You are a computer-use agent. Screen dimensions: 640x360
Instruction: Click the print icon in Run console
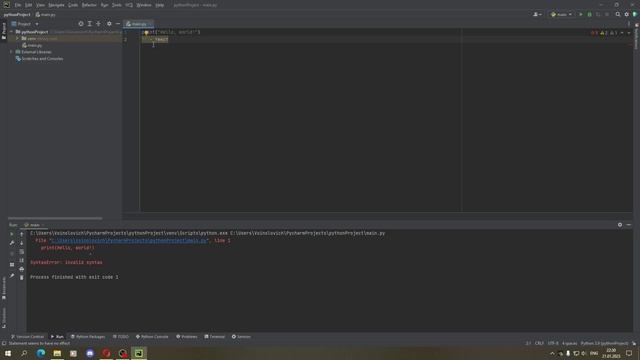(22, 269)
